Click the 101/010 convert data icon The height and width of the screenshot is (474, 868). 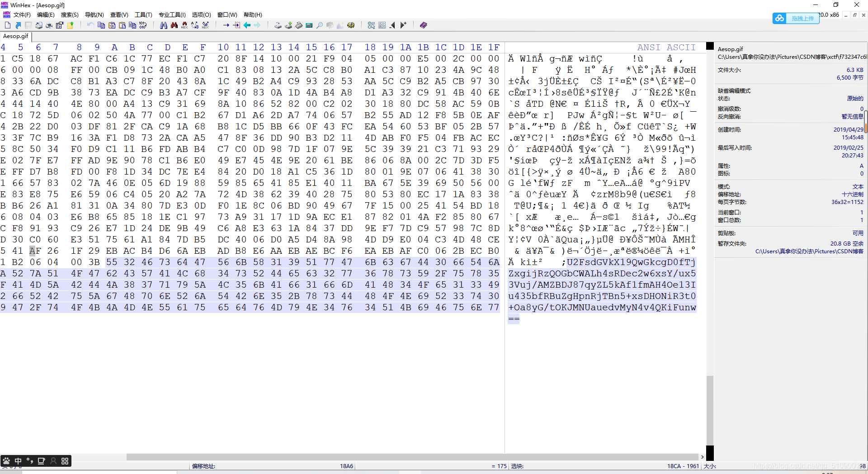tap(143, 25)
